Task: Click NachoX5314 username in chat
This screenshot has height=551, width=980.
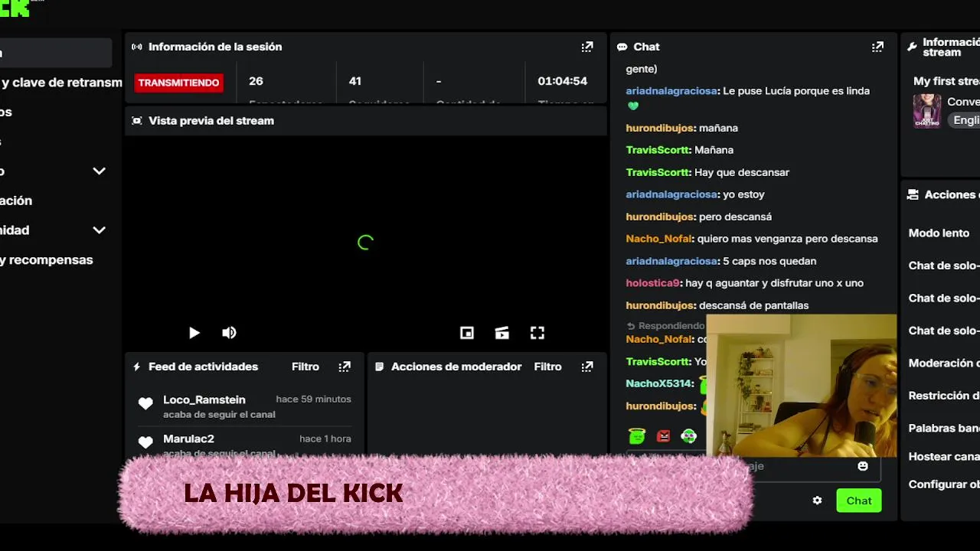Action: pos(660,383)
